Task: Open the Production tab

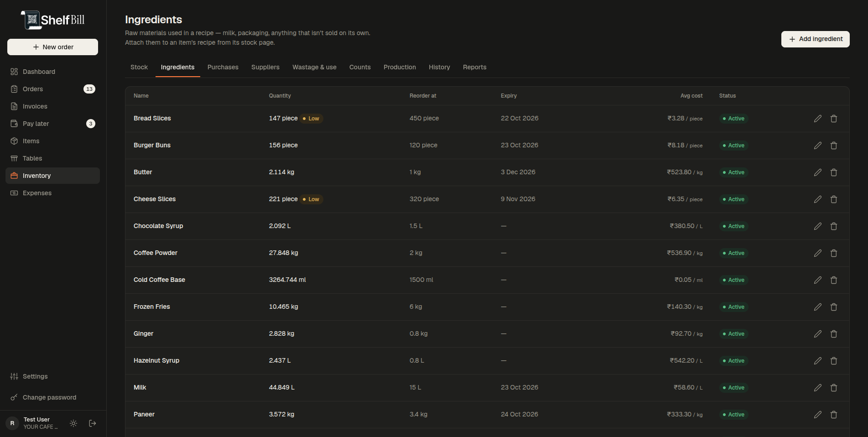Action: tap(400, 67)
